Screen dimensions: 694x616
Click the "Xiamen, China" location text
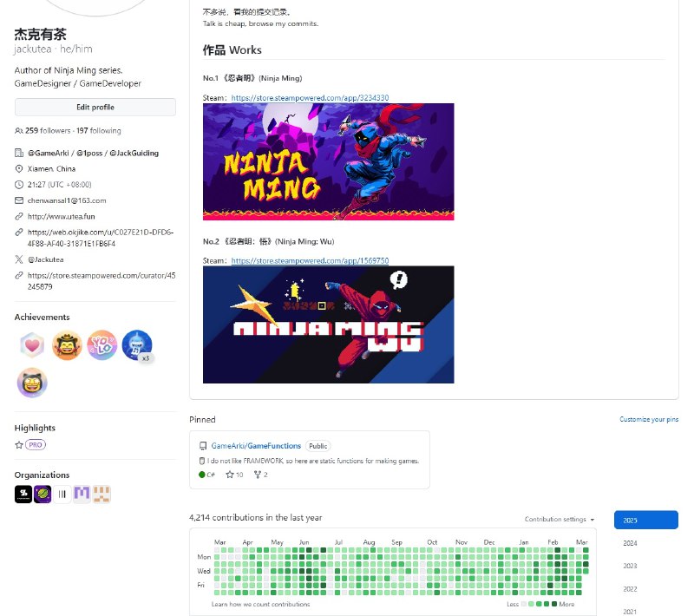click(x=51, y=168)
